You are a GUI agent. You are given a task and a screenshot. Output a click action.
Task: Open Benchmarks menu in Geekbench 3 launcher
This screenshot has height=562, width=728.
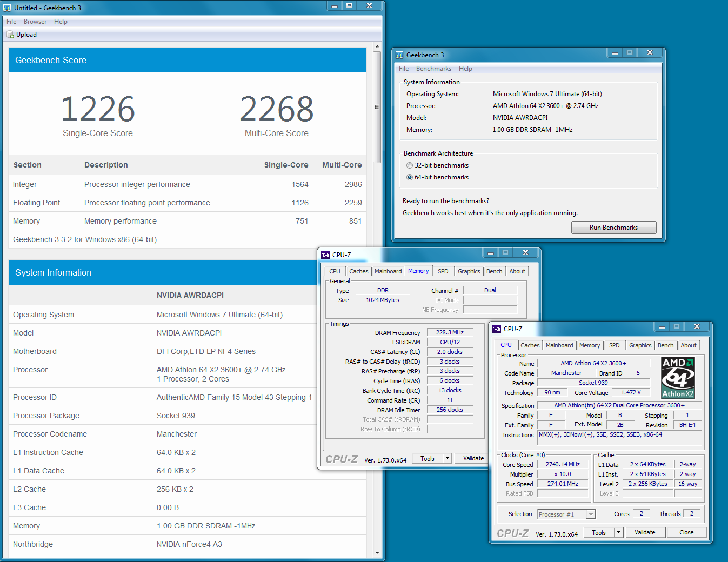coord(433,69)
